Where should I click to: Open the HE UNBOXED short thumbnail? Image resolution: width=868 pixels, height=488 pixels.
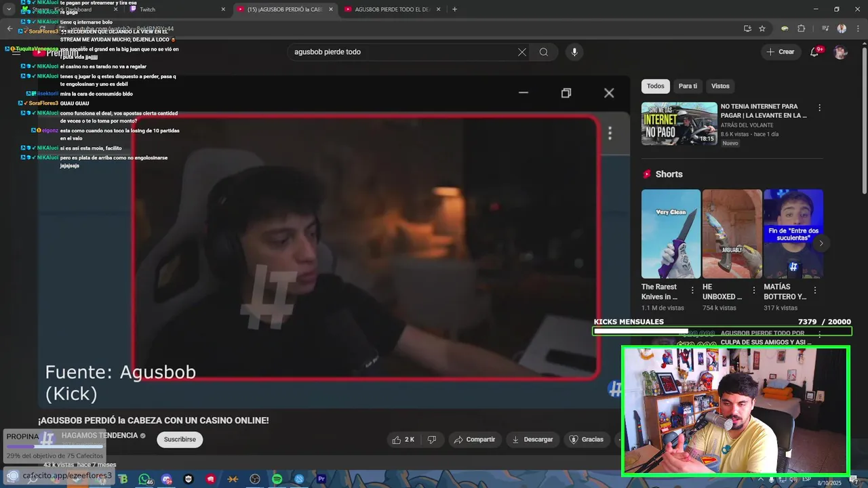pyautogui.click(x=732, y=234)
